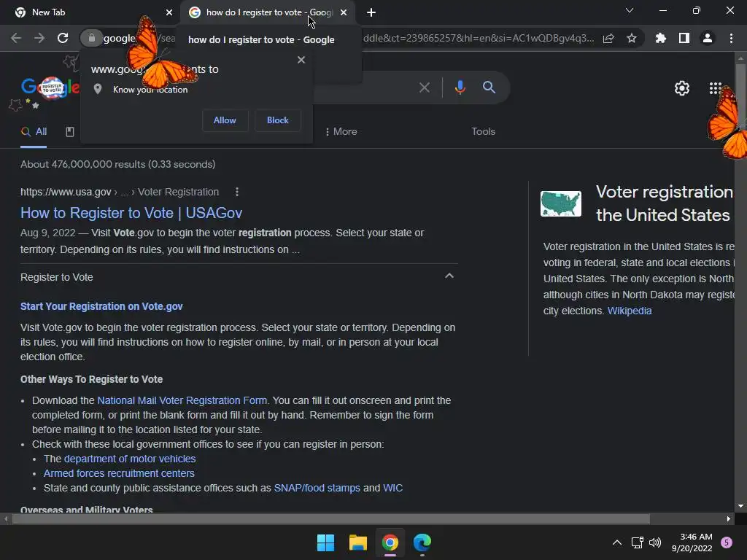Clear the search box text
Viewport: 747px width, 560px height.
pos(425,87)
